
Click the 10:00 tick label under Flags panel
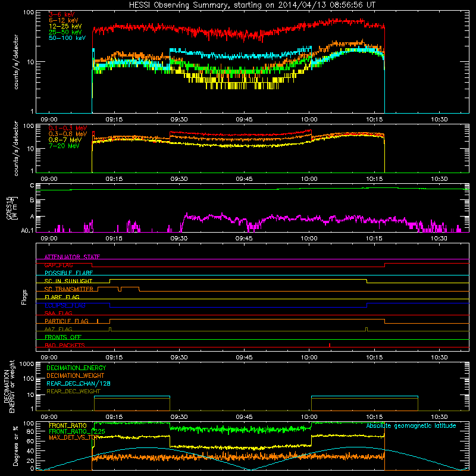(x=309, y=358)
